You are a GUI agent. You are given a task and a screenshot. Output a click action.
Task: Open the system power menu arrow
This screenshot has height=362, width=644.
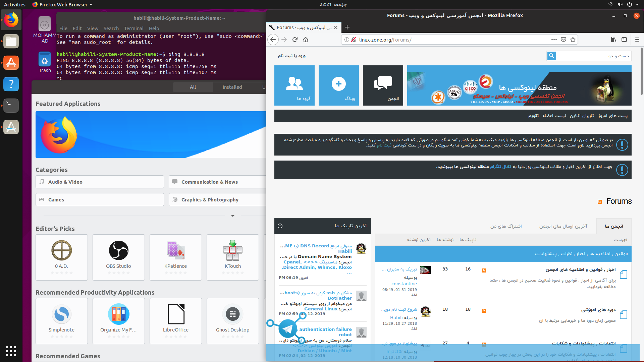click(637, 4)
